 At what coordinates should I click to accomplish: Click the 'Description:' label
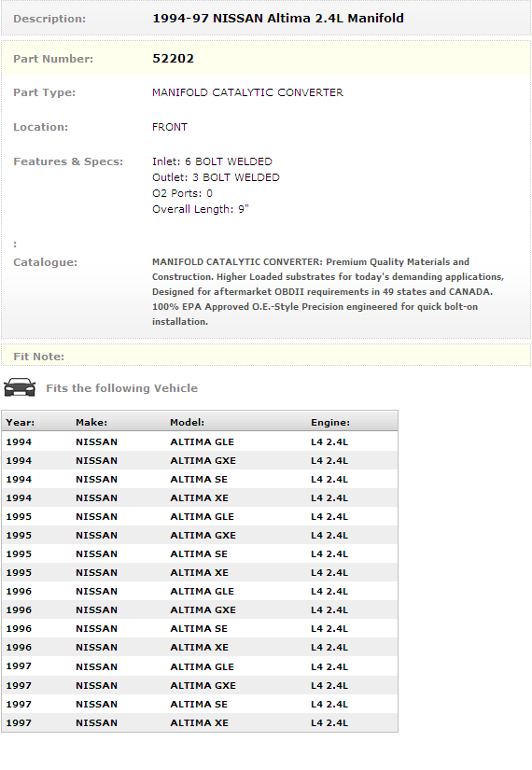pos(49,19)
